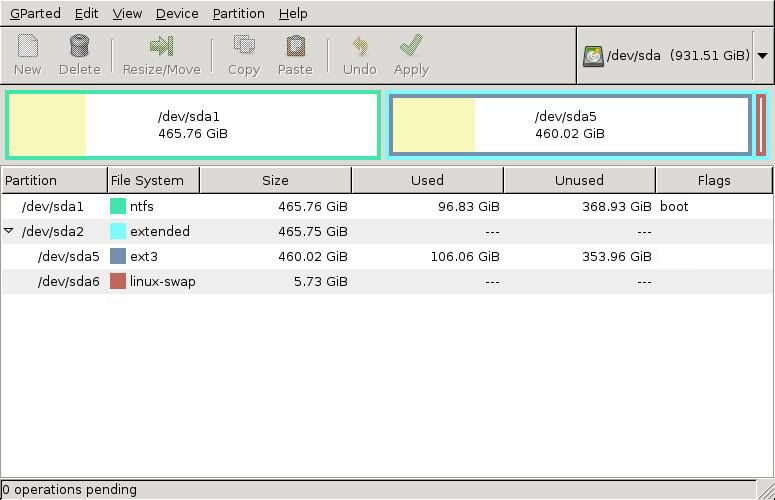The height and width of the screenshot is (500, 775).
Task: Click the cyan extended color swatch
Action: point(118,231)
